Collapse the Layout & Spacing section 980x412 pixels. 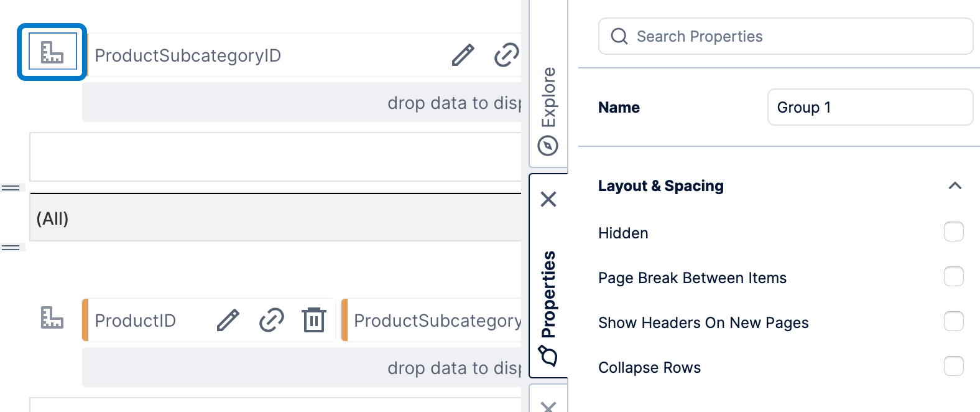(x=955, y=185)
